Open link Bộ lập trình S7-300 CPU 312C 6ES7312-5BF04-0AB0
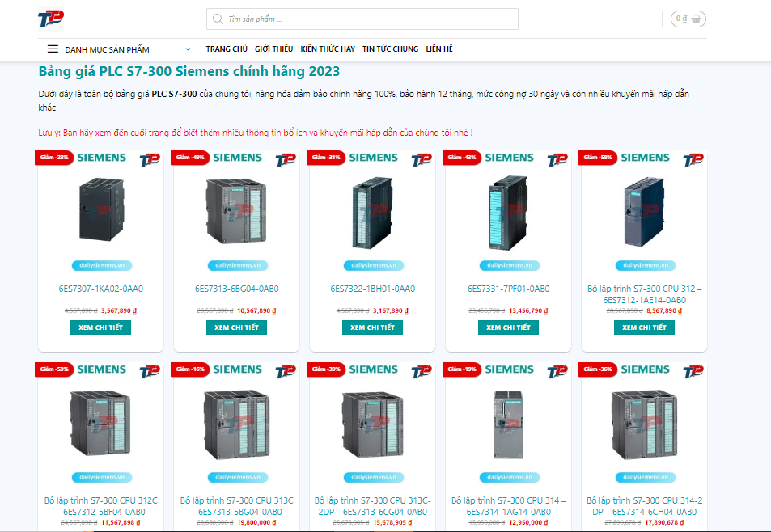 point(101,506)
